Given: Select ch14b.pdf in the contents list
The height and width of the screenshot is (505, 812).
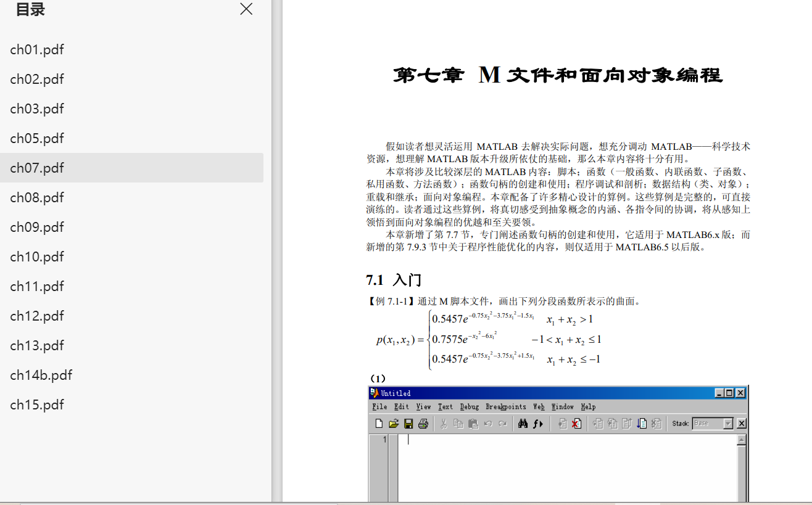Looking at the screenshot, I should [x=131, y=375].
